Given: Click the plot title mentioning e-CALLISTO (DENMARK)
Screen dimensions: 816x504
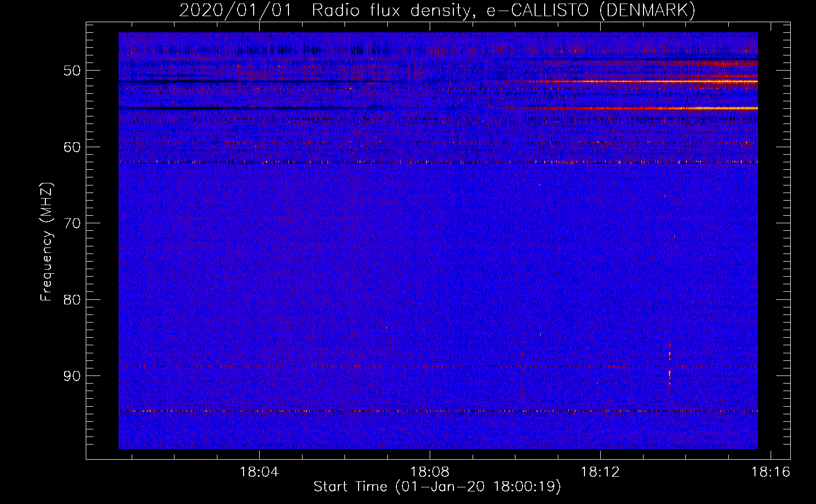Looking at the screenshot, I should click(x=437, y=11).
